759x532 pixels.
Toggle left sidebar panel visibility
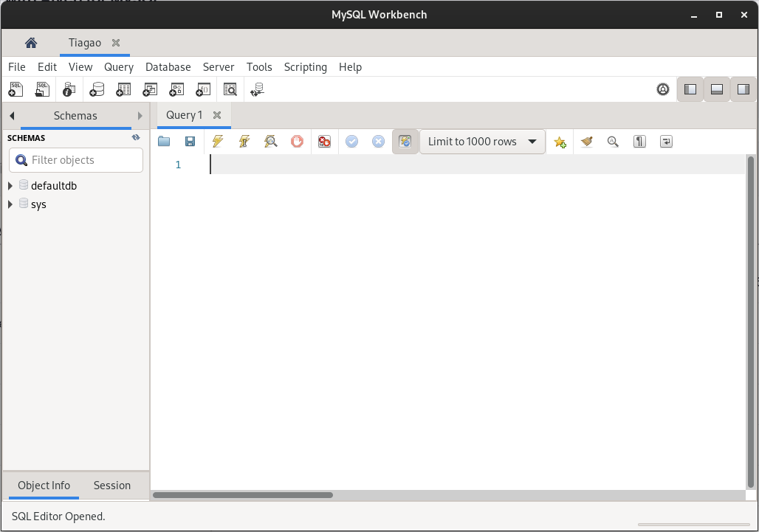pyautogui.click(x=690, y=89)
